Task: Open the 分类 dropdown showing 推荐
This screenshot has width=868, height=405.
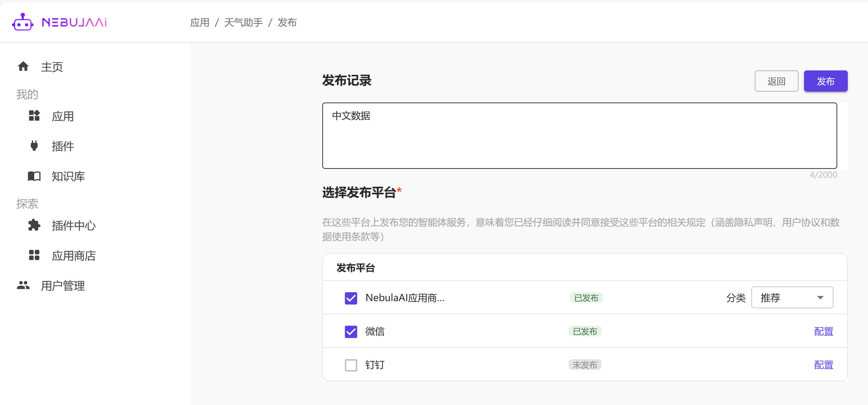Action: [x=787, y=298]
